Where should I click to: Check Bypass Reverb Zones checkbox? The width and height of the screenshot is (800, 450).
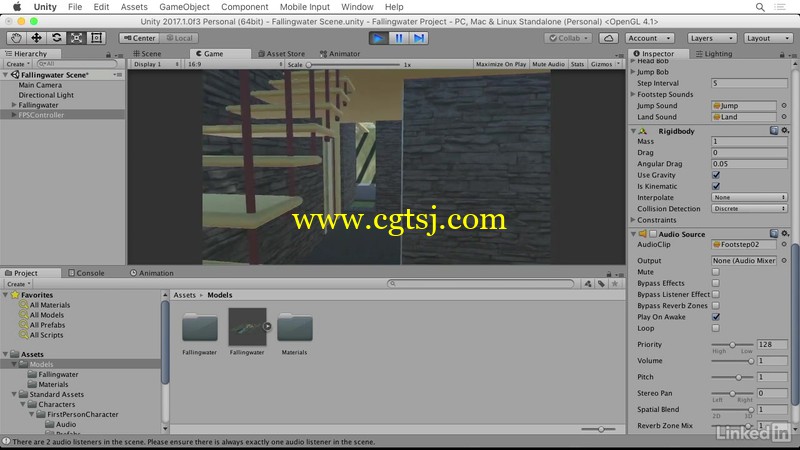coord(716,306)
